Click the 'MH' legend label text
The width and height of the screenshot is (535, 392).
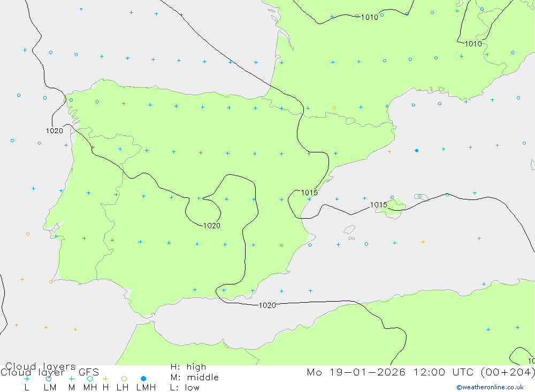[x=90, y=388]
